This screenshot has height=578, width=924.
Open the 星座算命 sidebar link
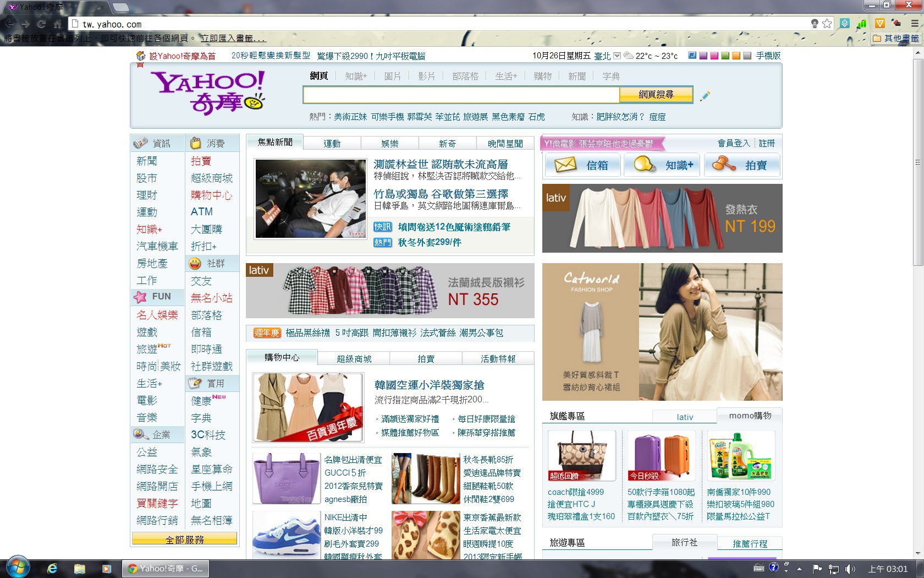point(212,469)
